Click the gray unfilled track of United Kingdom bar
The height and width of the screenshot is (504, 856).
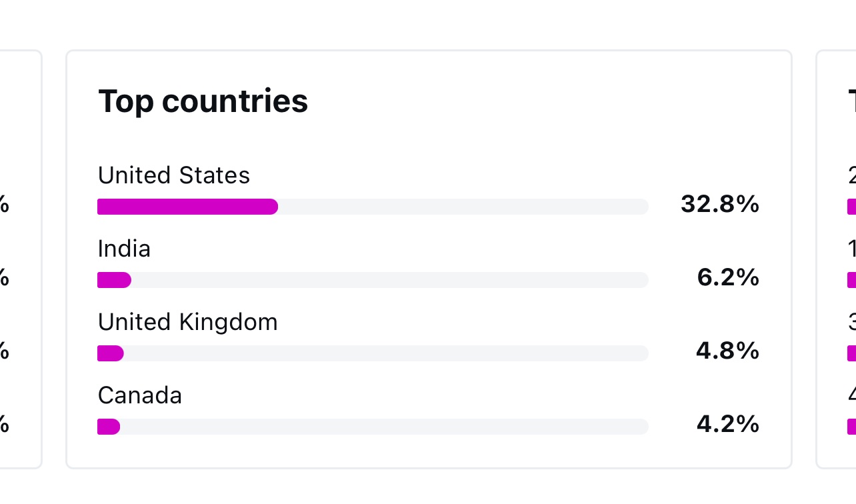386,353
